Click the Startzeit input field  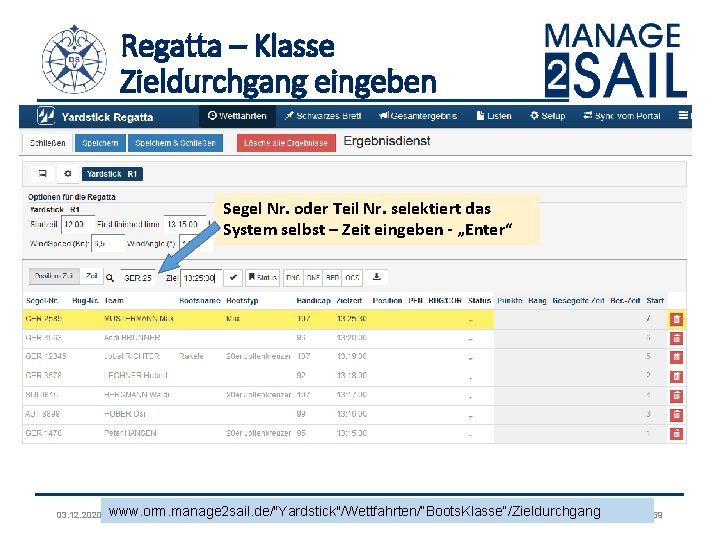click(77, 225)
